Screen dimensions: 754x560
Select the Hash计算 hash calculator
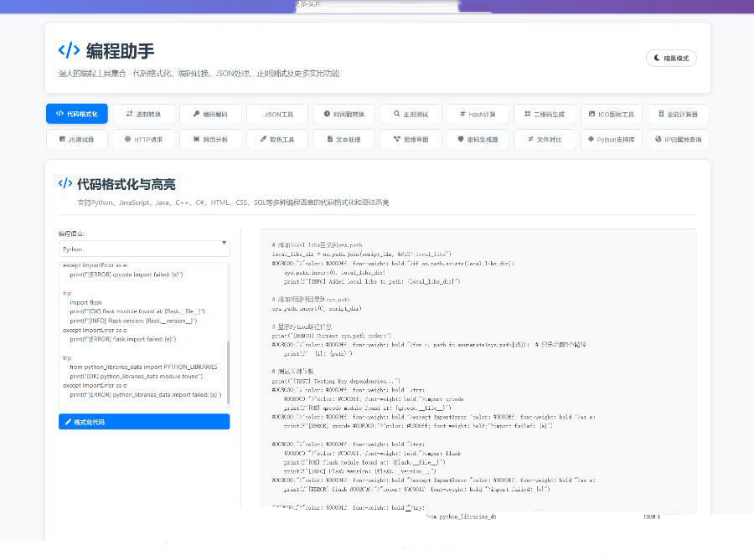[x=478, y=114]
